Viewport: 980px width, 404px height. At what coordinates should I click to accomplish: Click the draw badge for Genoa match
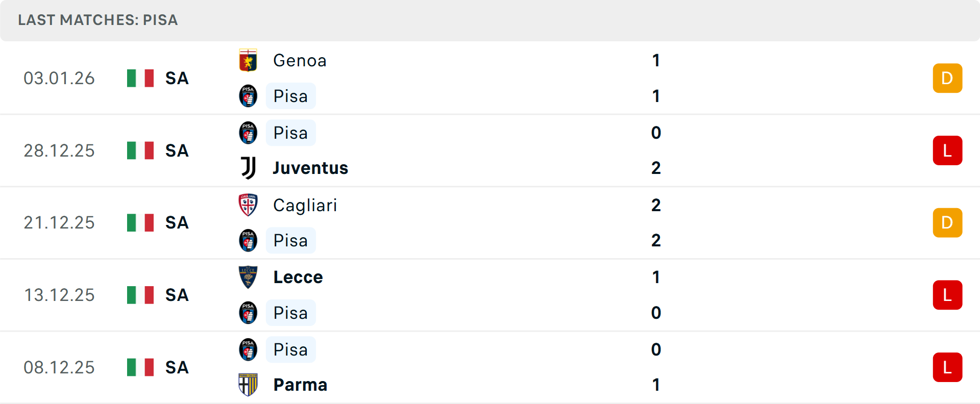click(x=947, y=78)
